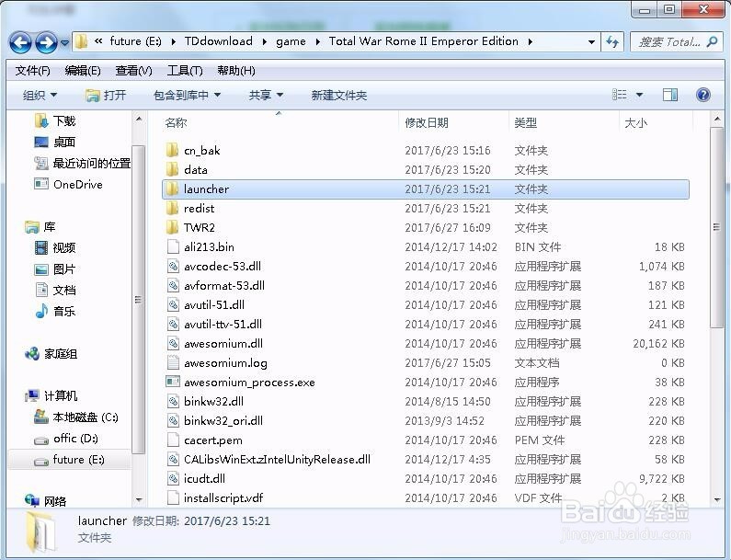Screen dimensions: 731x560
Task: Select the cacert.pem file icon
Action: [x=173, y=440]
